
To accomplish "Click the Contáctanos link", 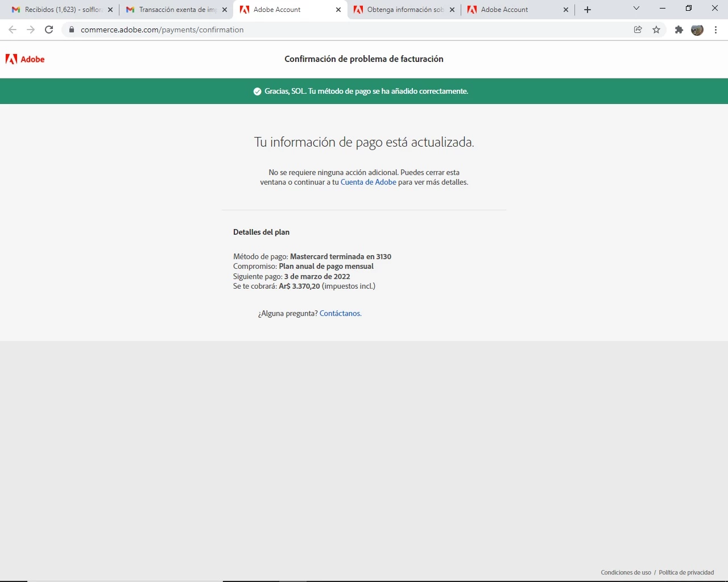I will [340, 314].
